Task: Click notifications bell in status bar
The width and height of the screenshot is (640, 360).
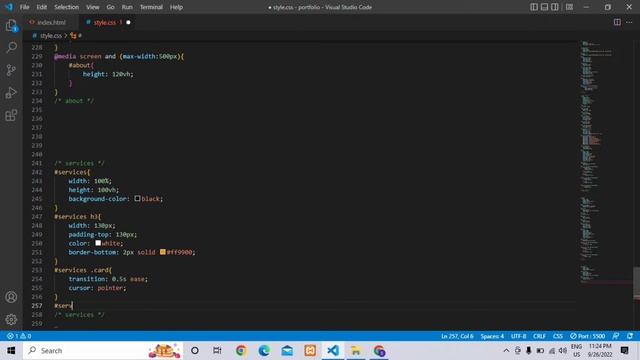Action: (x=630, y=336)
